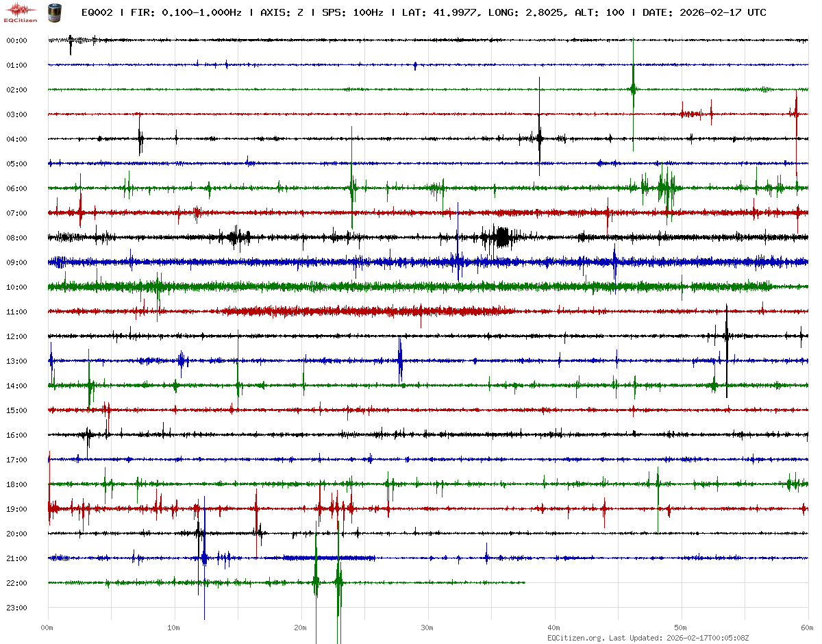Select the 19:00 hour row label
This screenshot has width=822, height=644.
16,509
